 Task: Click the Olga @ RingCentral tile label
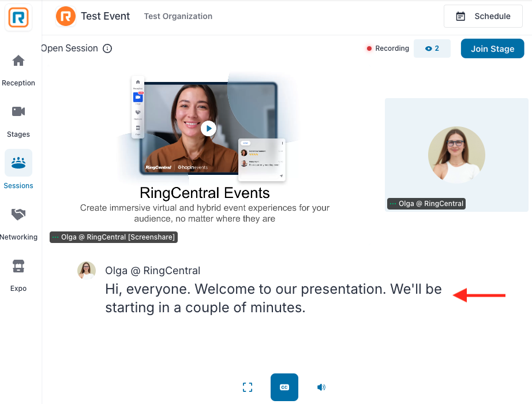426,204
